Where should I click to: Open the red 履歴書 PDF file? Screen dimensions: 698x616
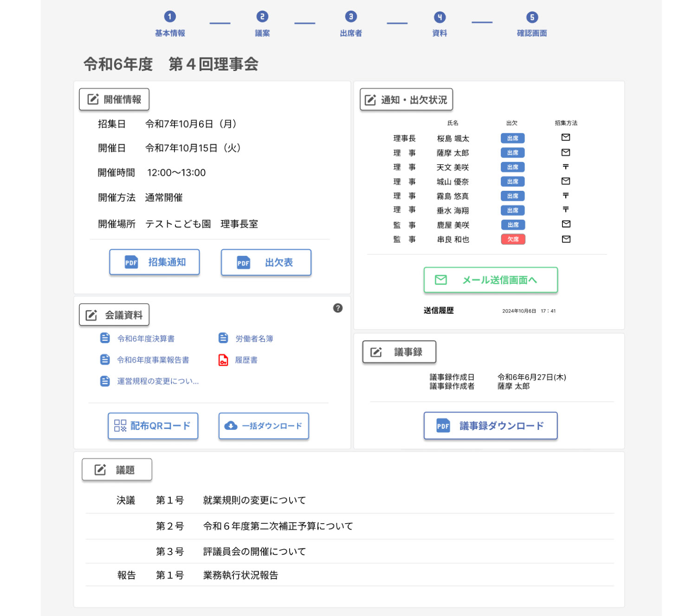[x=246, y=360]
